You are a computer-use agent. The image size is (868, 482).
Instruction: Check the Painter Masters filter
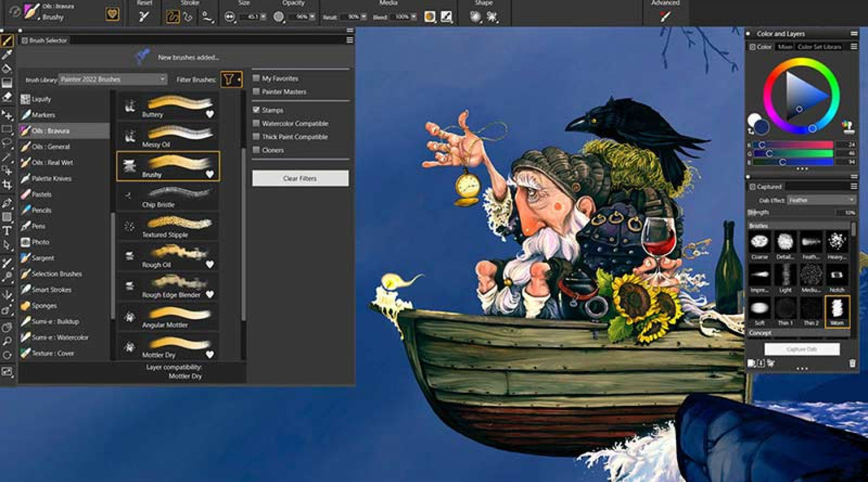[256, 92]
